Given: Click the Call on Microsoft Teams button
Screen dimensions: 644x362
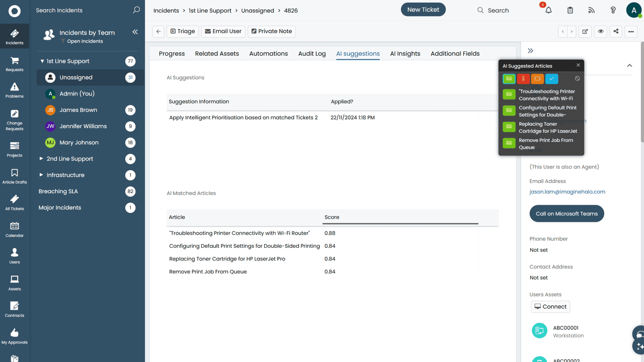Looking at the screenshot, I should [x=567, y=214].
